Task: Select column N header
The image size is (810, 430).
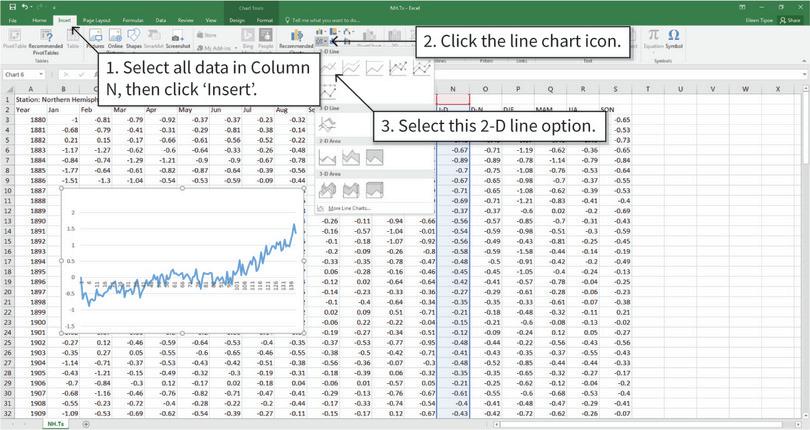Action: (x=453, y=88)
